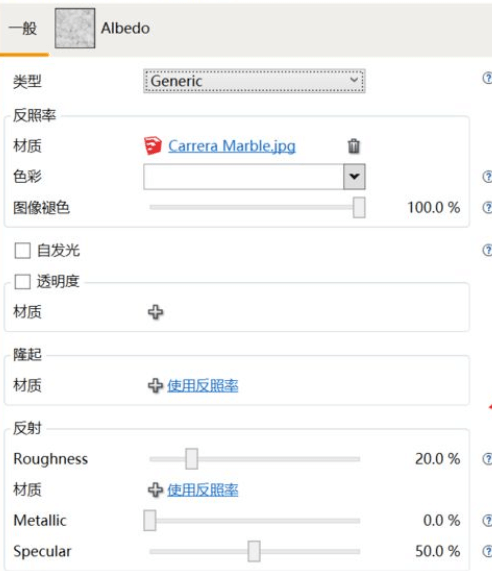Open help icon next to Roughness

[487, 459]
